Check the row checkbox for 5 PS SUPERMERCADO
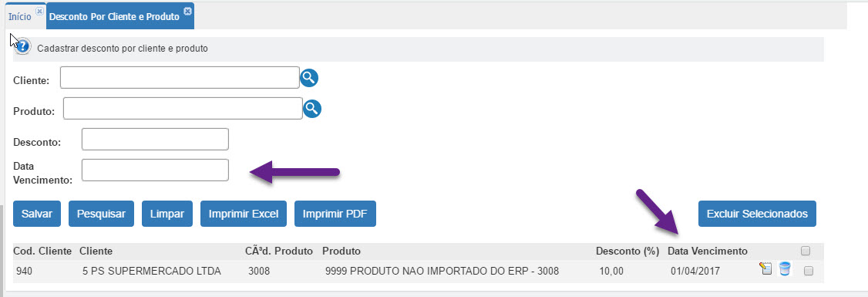This screenshot has height=297, width=868. point(808,271)
